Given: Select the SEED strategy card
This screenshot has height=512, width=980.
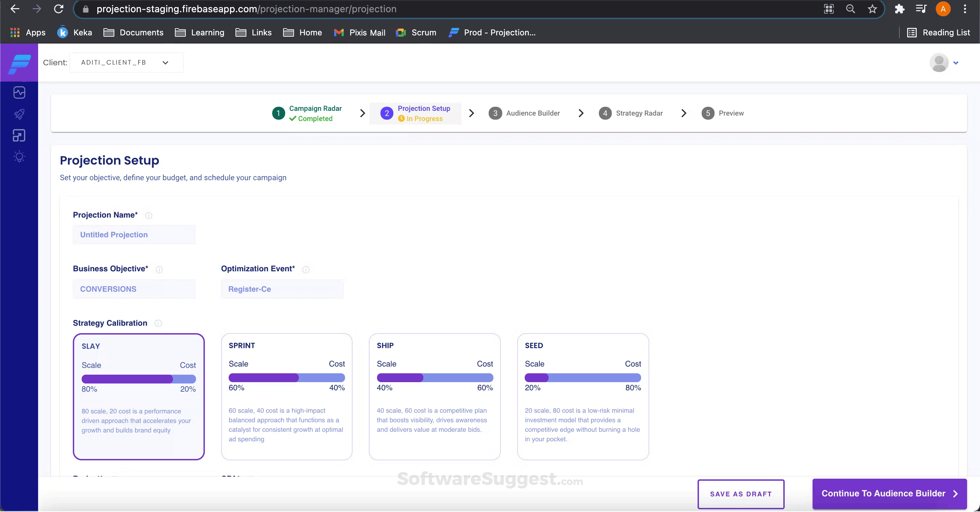Looking at the screenshot, I should [583, 397].
